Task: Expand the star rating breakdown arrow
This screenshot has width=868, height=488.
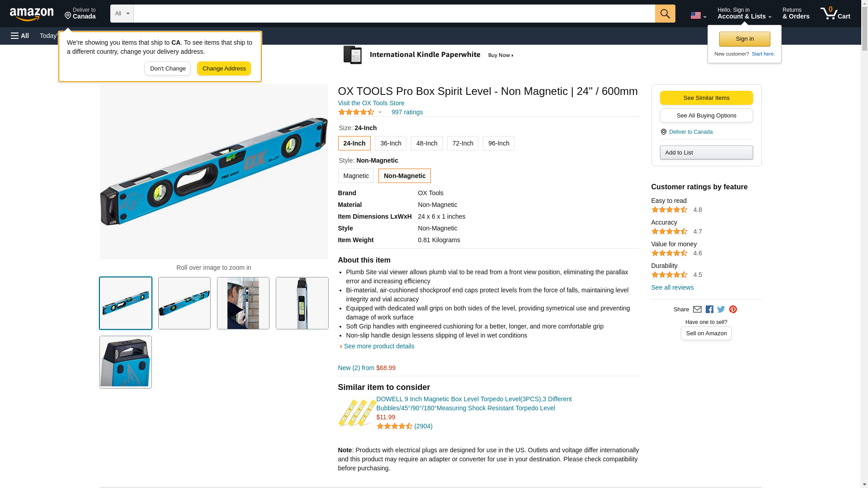Action: (380, 112)
